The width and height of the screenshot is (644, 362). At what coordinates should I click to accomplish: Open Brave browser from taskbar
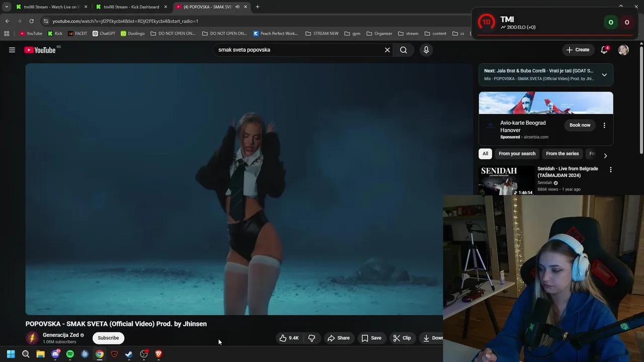[158, 354]
